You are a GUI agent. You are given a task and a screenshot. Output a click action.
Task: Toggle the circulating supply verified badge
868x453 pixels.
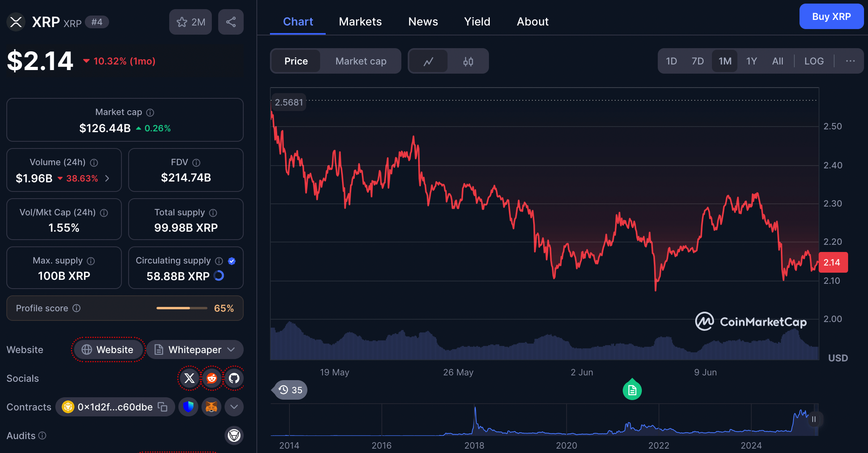[x=232, y=261]
